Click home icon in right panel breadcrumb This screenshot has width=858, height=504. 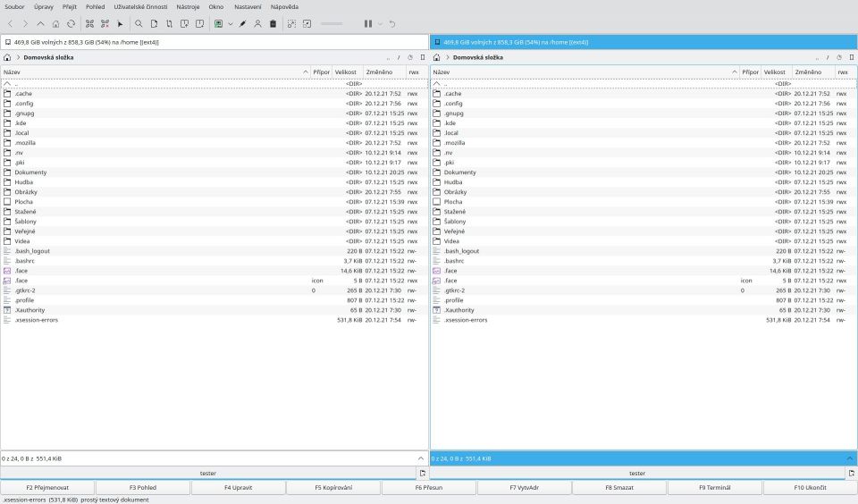[x=437, y=57]
